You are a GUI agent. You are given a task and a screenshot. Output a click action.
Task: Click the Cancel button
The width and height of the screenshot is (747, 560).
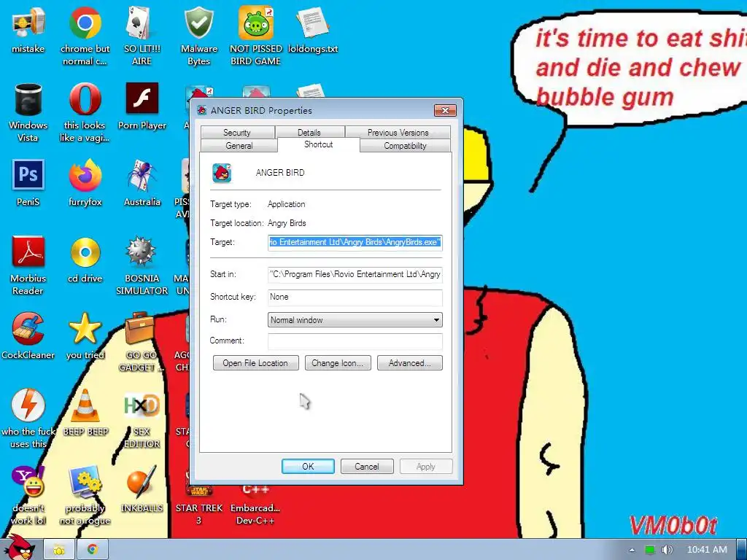(367, 466)
